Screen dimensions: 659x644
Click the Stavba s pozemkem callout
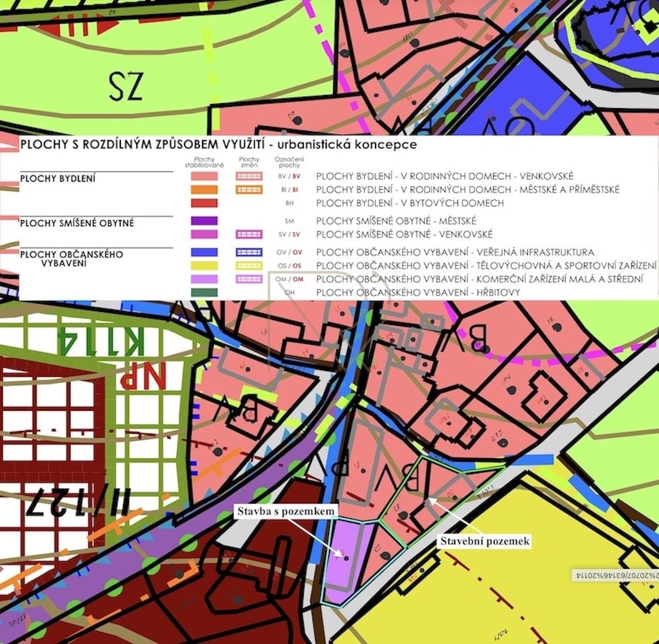[x=286, y=511]
